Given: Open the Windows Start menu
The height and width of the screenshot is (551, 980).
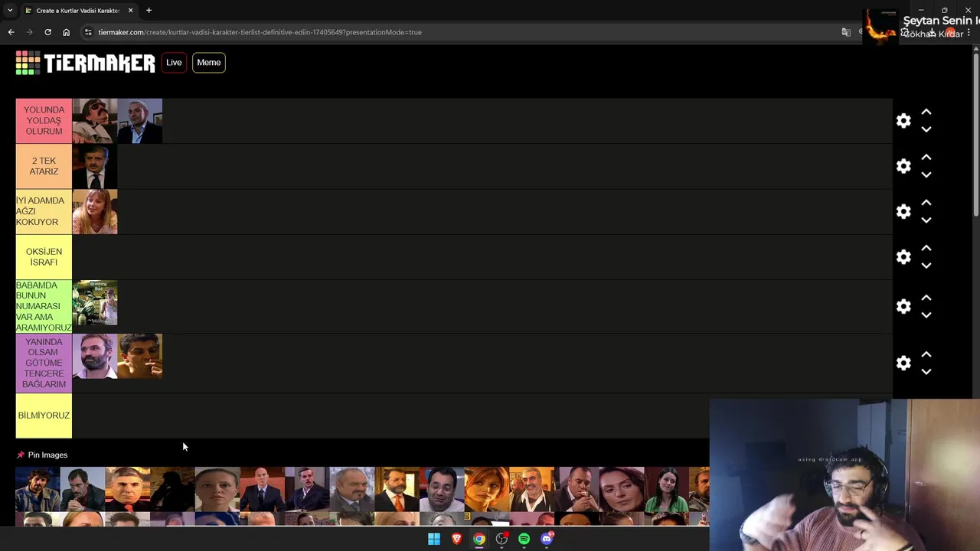Looking at the screenshot, I should (x=434, y=539).
